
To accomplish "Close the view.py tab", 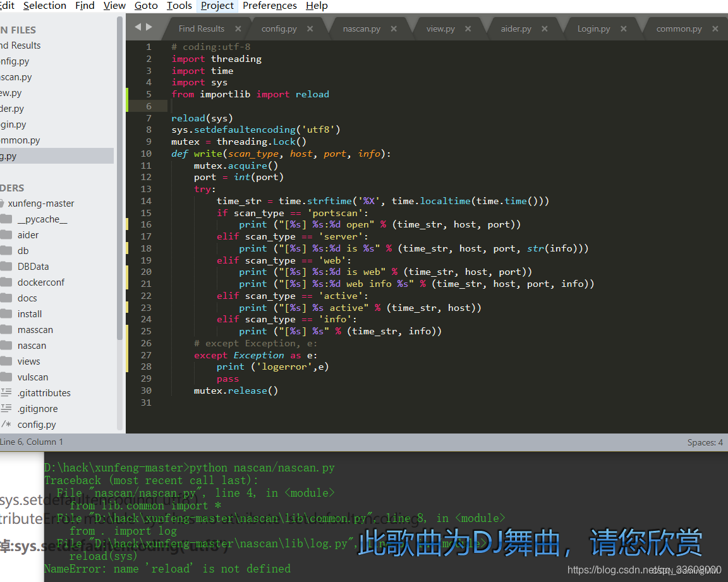I will point(468,29).
